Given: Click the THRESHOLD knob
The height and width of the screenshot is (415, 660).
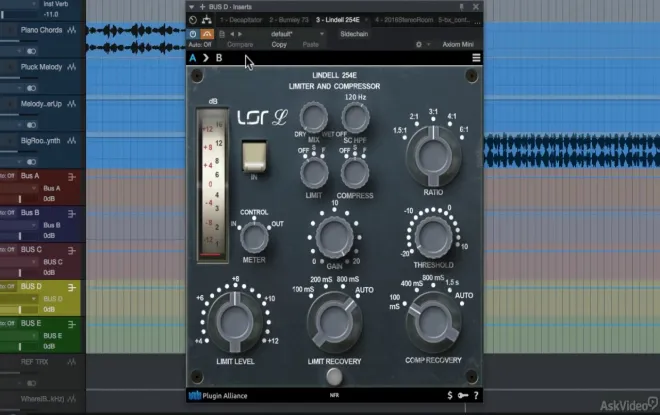Looking at the screenshot, I should click(433, 238).
